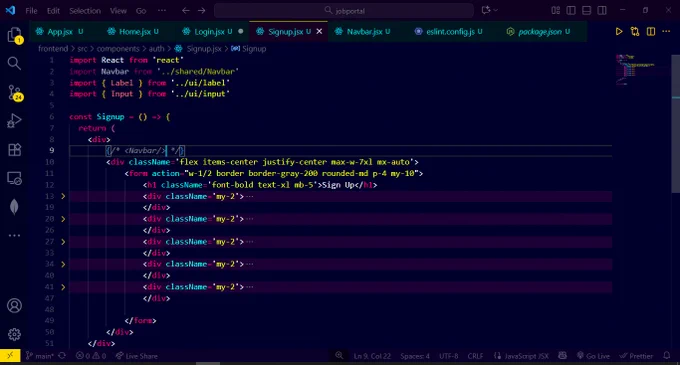Switch to the App.jsx tab

[x=59, y=32]
